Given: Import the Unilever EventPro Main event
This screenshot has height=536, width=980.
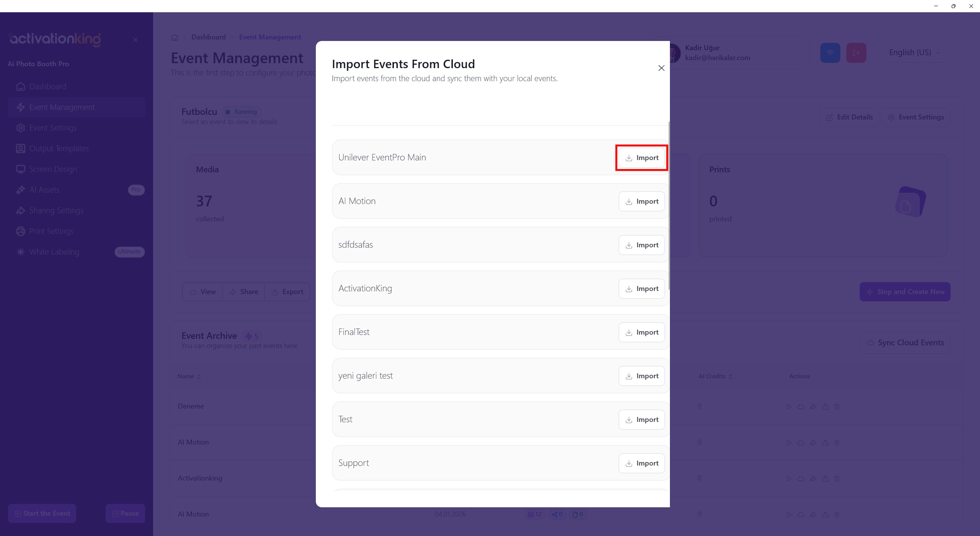Looking at the screenshot, I should (x=642, y=158).
